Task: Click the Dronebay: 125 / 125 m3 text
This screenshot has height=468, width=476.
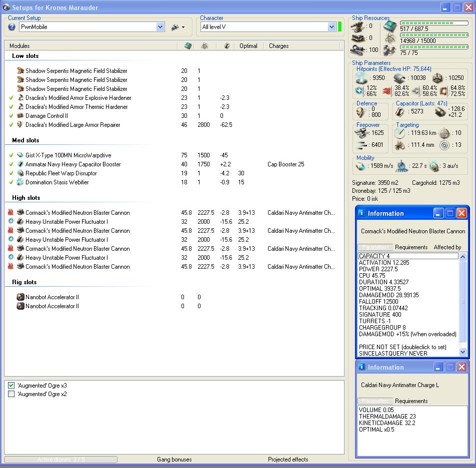Action: click(381, 191)
